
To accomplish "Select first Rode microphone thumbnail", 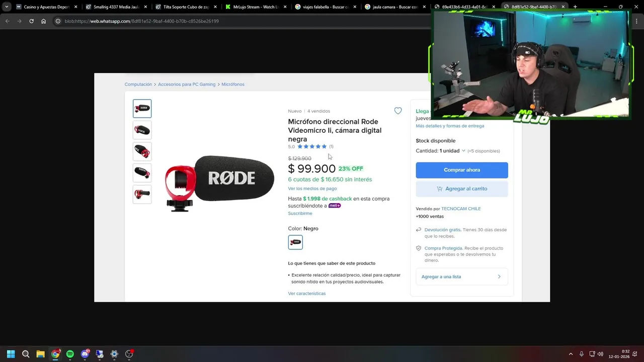I will click(142, 109).
